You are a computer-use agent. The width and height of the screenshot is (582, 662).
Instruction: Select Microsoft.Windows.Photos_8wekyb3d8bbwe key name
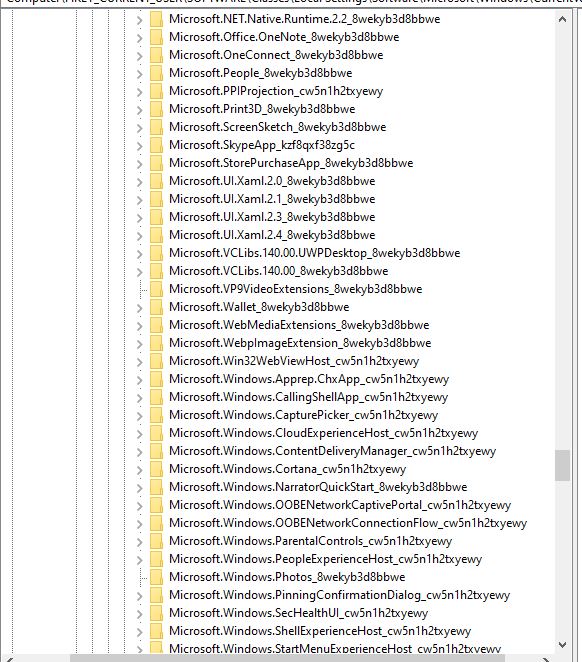tap(287, 577)
